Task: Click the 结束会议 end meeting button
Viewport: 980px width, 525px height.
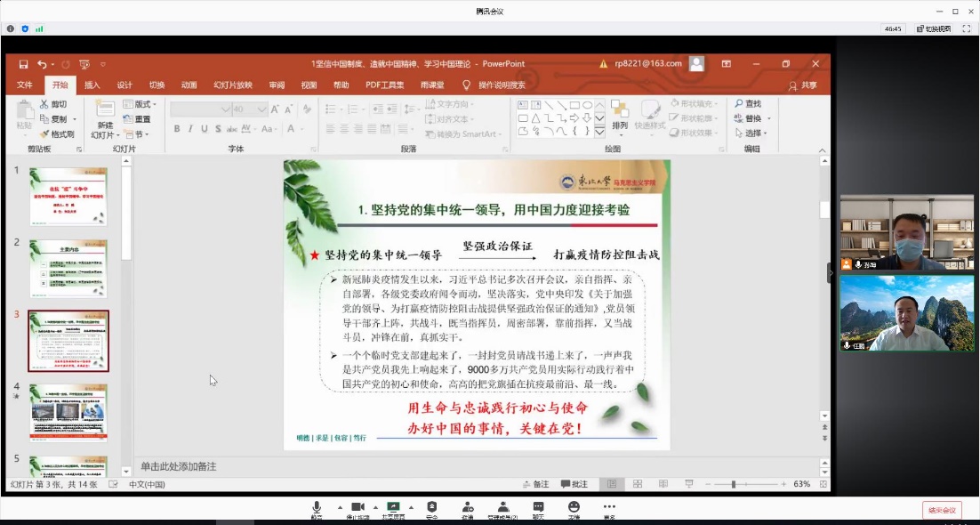Action: point(941,510)
